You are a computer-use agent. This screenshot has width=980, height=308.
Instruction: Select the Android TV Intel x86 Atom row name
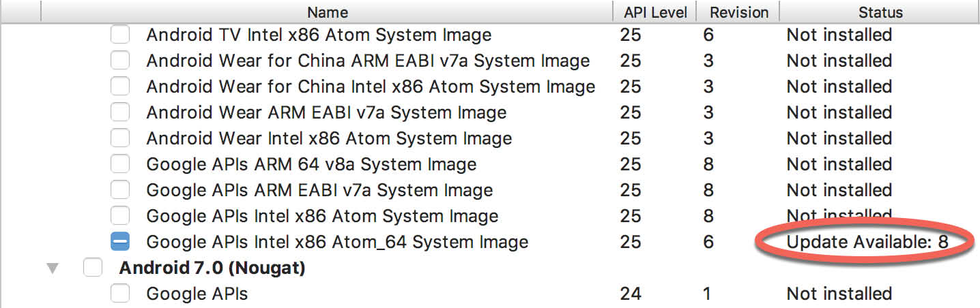319,35
